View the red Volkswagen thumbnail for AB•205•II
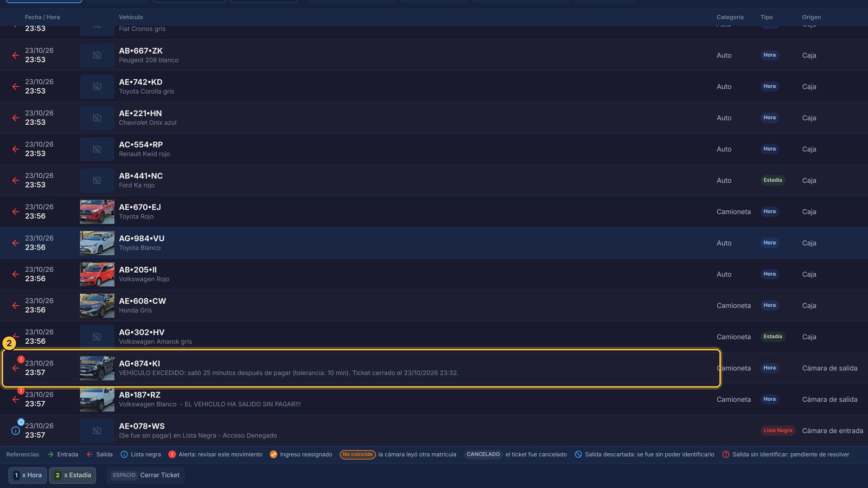The width and height of the screenshot is (868, 488). coord(97,274)
